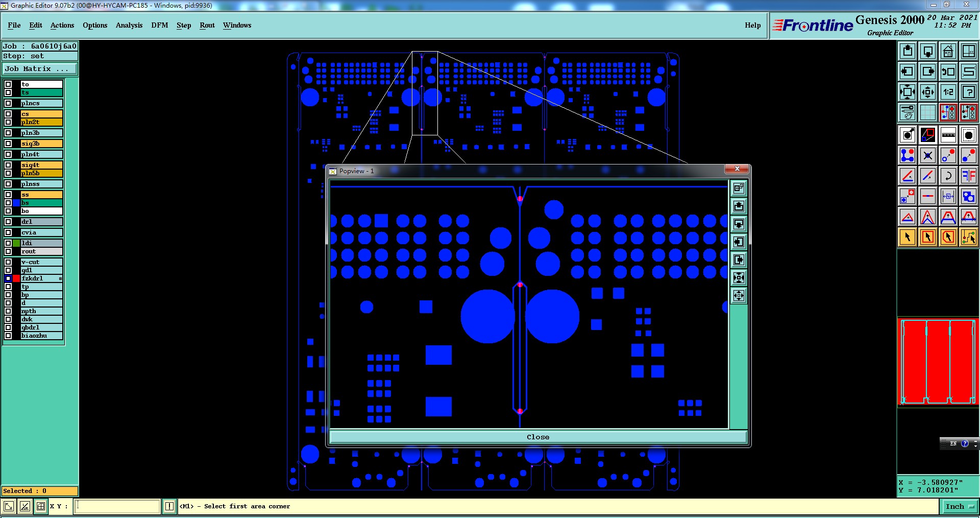Click the red panel overview thumbnail
Screen dimensions: 980x518
(937, 361)
